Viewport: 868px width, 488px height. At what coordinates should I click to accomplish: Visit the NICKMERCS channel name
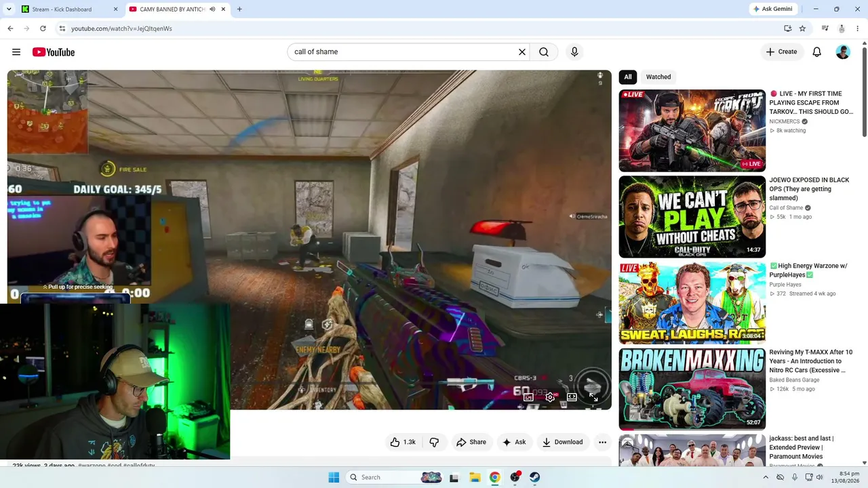(x=785, y=121)
